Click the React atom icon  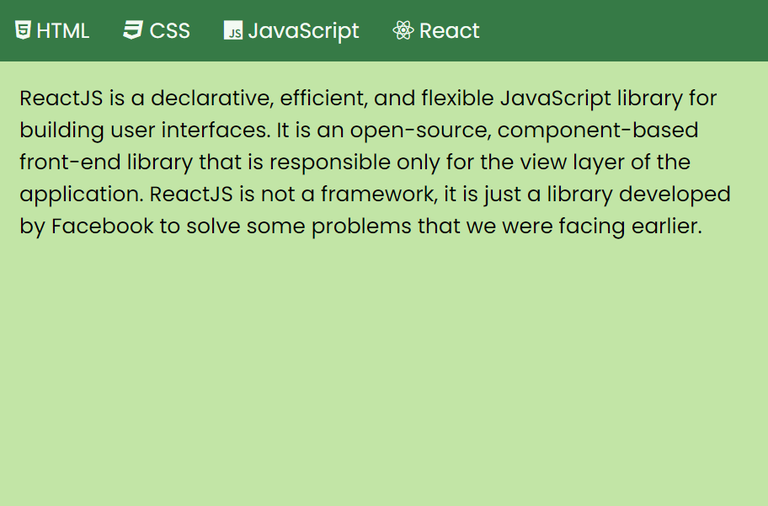pyautogui.click(x=403, y=31)
